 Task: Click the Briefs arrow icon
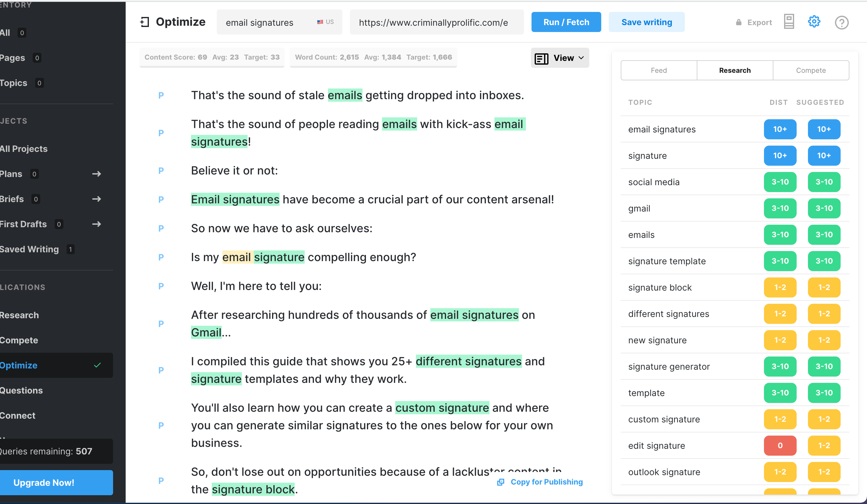[97, 199]
